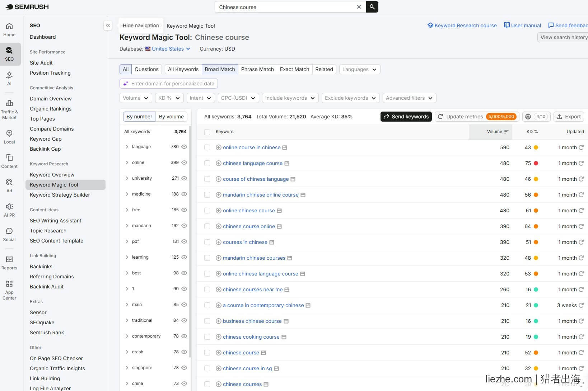
Task: Open the Social section icon
Action: pyautogui.click(x=9, y=235)
